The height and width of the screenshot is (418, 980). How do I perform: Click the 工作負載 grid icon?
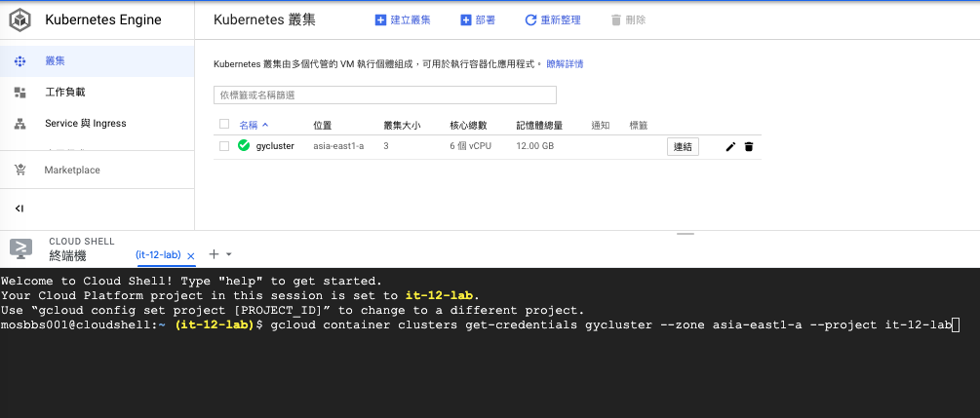[x=20, y=93]
